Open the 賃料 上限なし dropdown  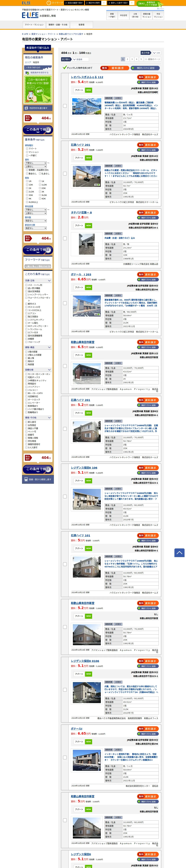[36, 167]
